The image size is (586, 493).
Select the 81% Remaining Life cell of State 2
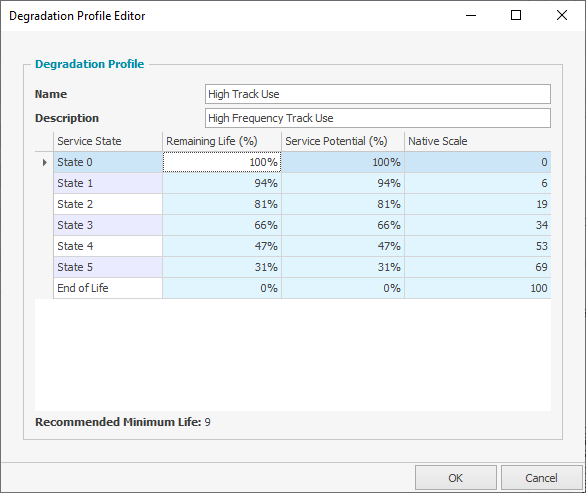pos(222,204)
